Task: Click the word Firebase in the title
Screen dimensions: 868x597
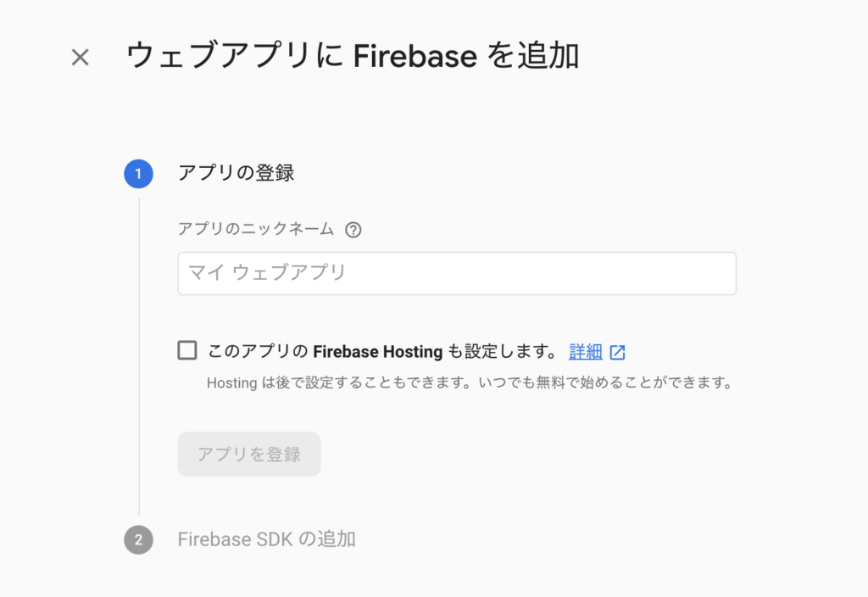Action: (x=415, y=56)
